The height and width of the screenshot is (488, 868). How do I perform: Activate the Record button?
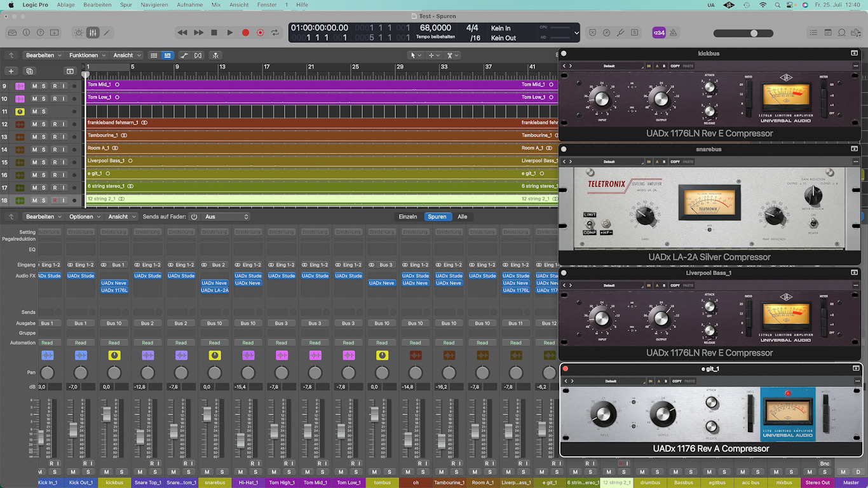[x=245, y=32]
